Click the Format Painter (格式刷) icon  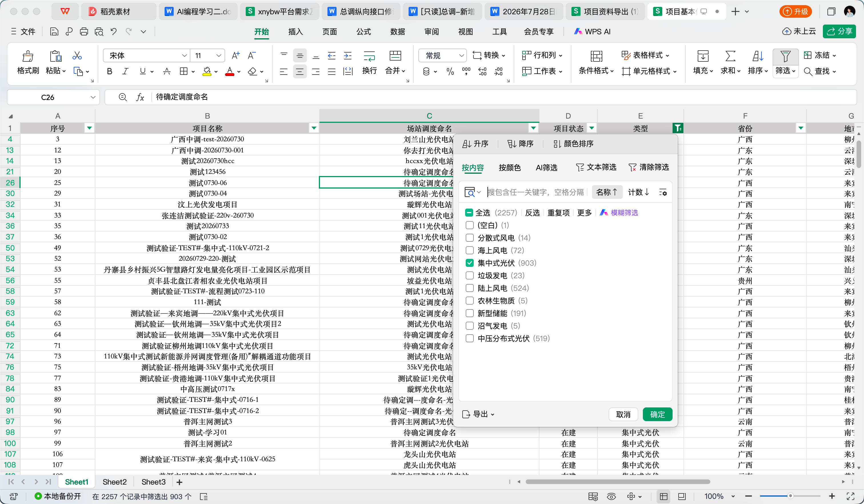click(28, 56)
